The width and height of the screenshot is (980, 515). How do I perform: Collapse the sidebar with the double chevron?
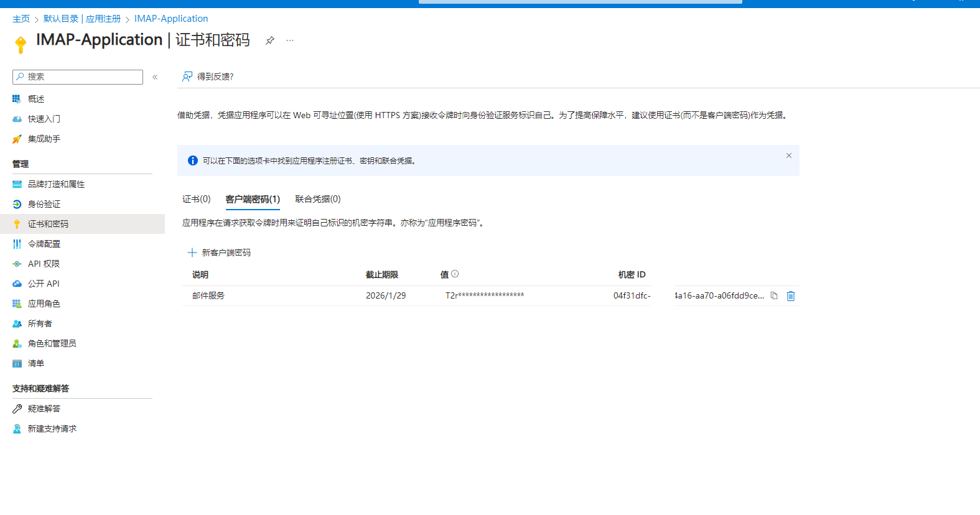coord(155,77)
